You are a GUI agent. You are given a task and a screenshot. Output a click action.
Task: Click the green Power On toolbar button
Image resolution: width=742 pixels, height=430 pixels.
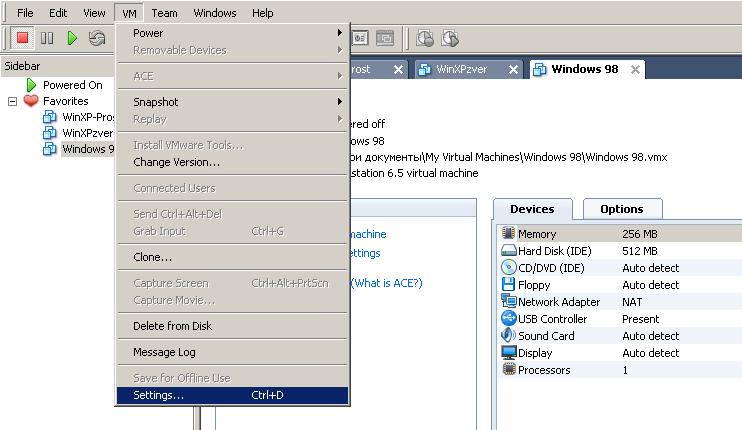point(72,38)
